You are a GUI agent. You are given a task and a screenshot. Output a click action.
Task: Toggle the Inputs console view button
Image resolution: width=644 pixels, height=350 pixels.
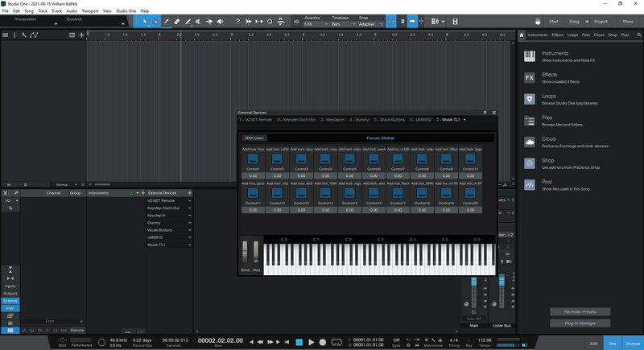click(10, 286)
